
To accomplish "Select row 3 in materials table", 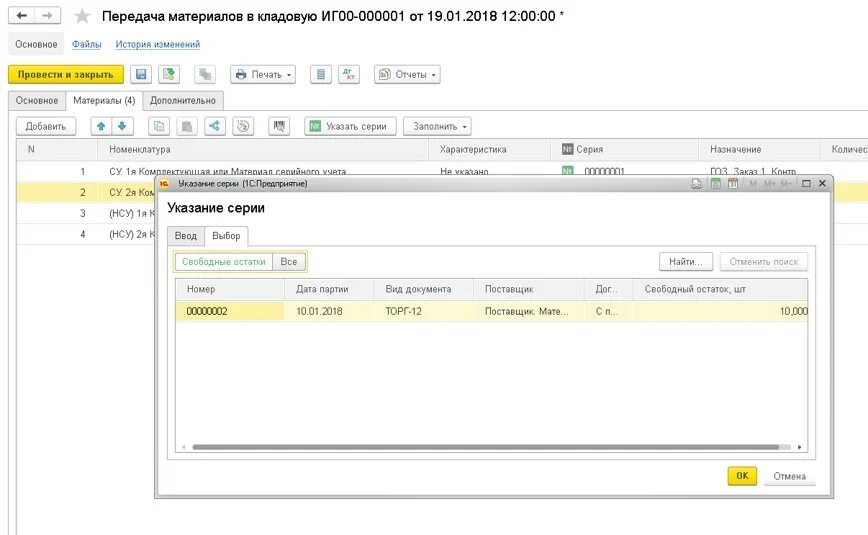I will point(86,213).
